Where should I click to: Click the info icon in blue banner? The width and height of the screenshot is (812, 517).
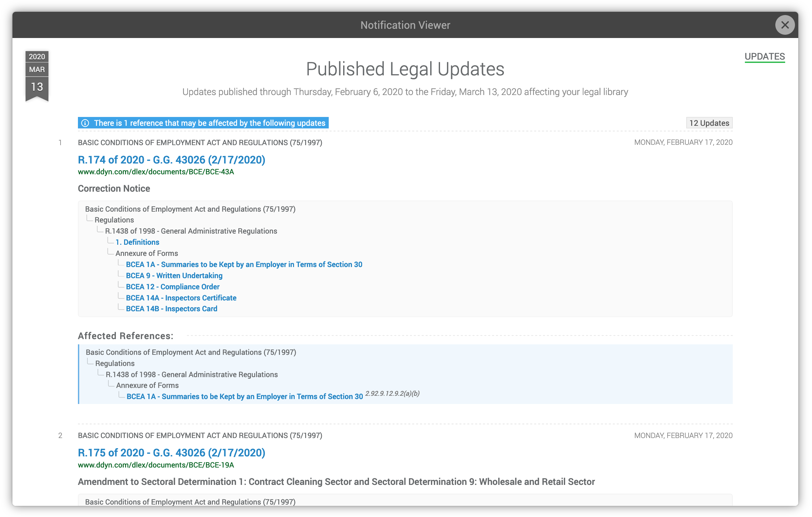pos(85,123)
